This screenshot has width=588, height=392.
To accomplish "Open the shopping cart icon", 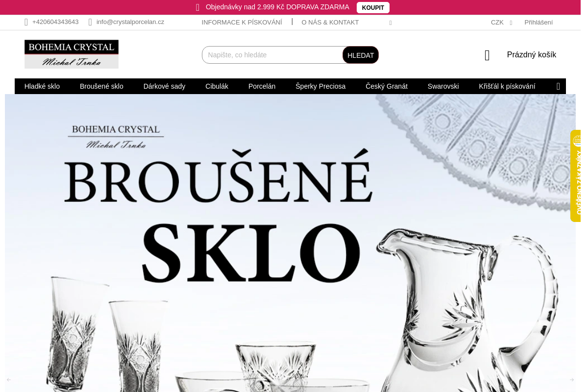I will point(487,55).
